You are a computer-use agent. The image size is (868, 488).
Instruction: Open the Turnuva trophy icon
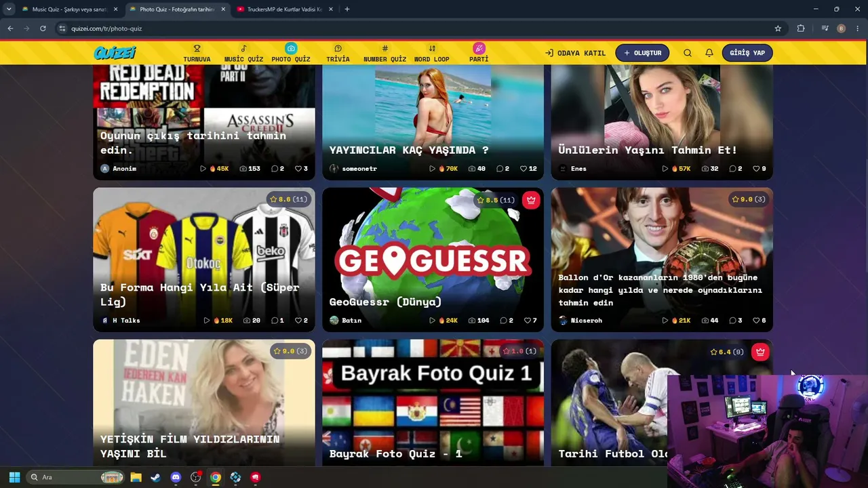click(197, 48)
